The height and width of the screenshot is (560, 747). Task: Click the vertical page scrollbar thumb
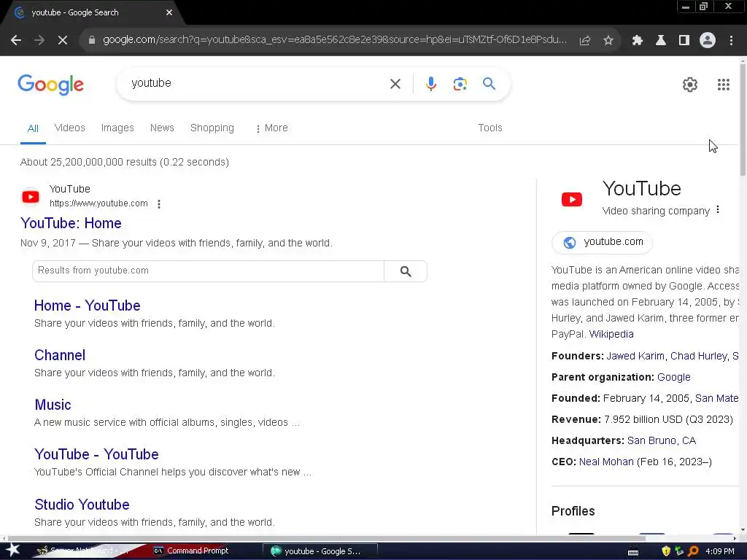click(743, 119)
